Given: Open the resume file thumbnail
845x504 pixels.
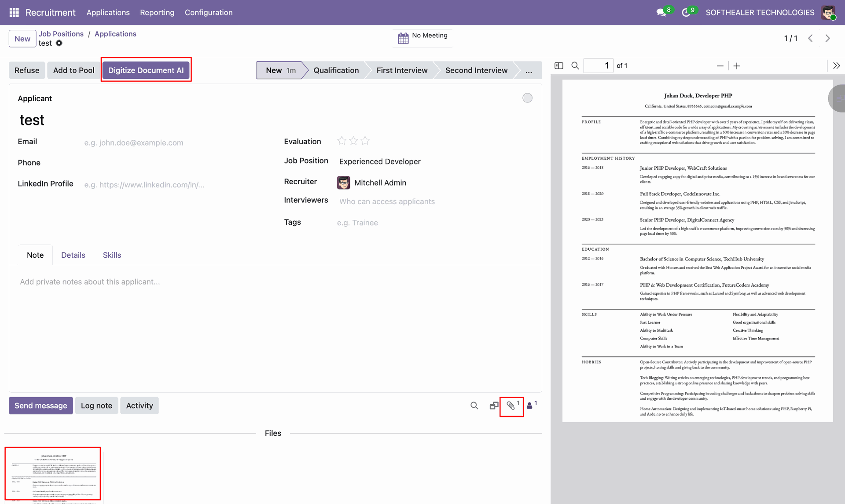Looking at the screenshot, I should (x=53, y=474).
